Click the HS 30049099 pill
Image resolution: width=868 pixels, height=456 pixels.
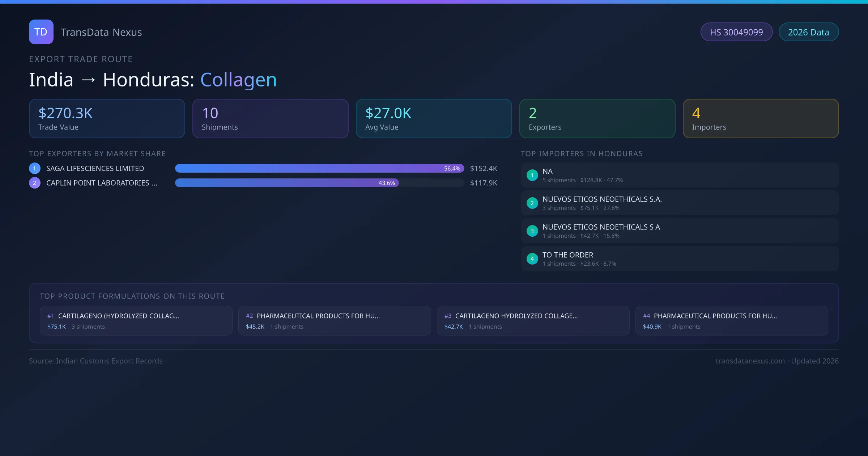coord(736,32)
